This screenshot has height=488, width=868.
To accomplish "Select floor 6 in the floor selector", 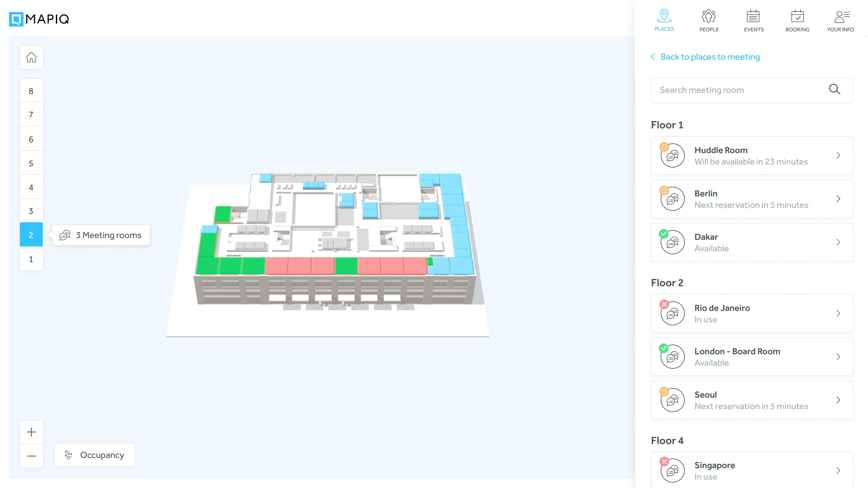I will (x=31, y=139).
